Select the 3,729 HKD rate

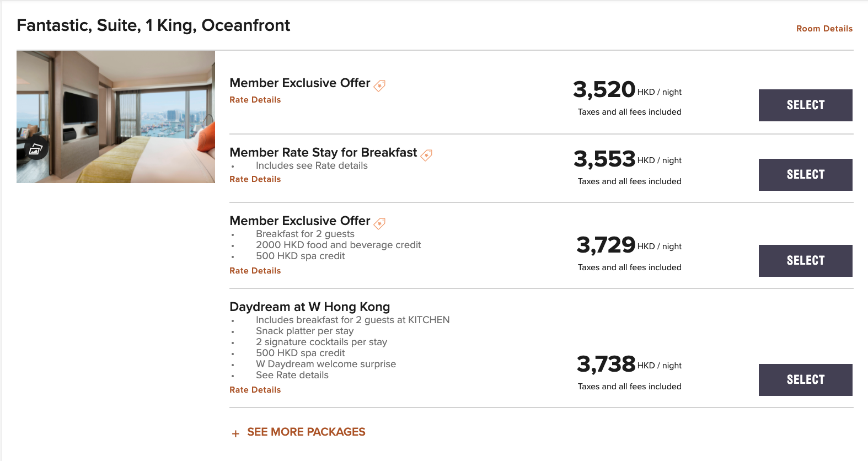tap(805, 261)
